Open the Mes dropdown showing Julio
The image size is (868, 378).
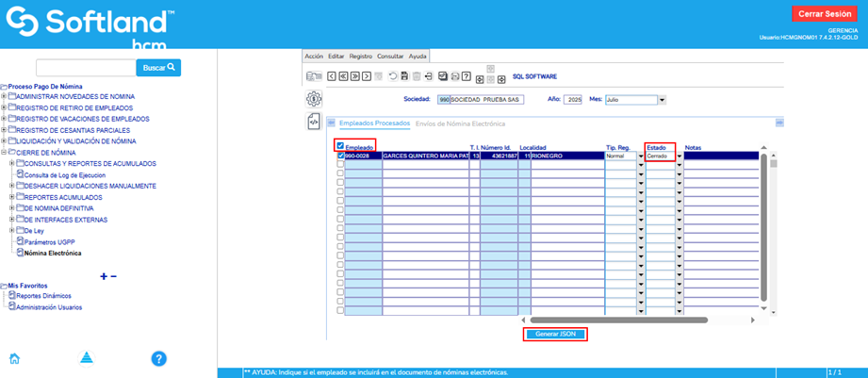click(663, 100)
